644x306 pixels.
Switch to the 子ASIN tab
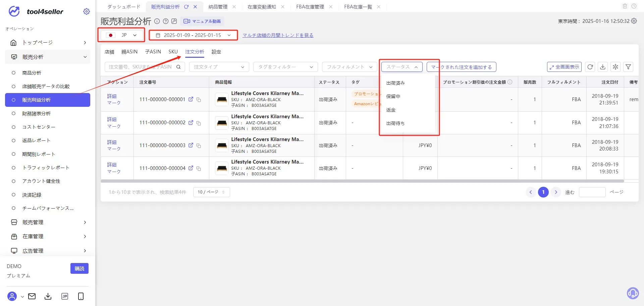[153, 52]
